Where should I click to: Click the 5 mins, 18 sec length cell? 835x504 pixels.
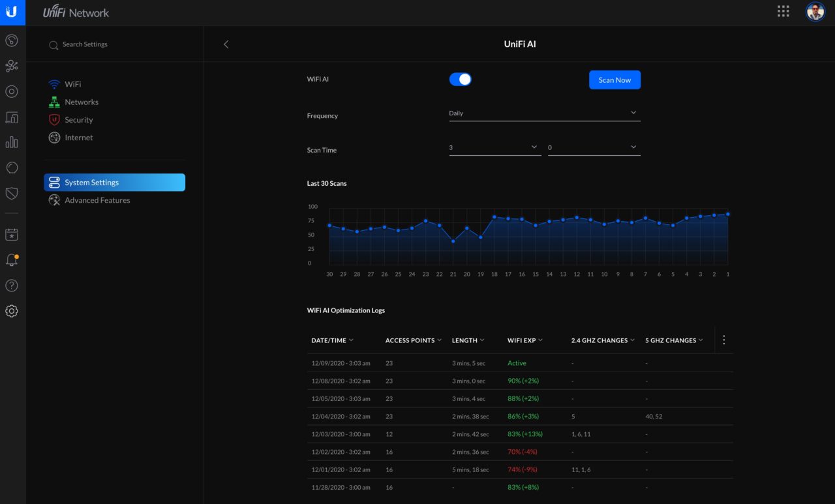(x=470, y=469)
